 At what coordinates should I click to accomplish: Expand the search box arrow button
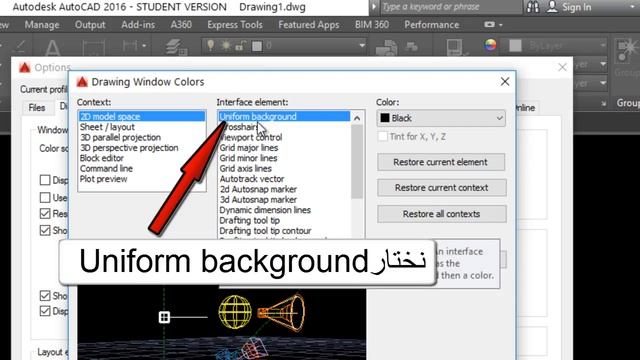(374, 7)
